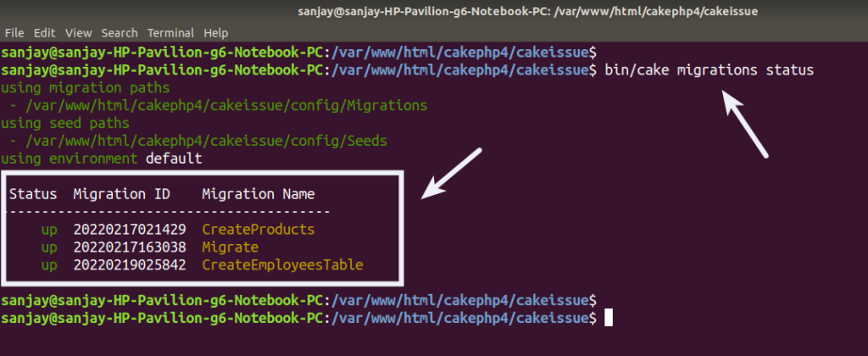Click the 'using migration paths' line

pos(86,88)
